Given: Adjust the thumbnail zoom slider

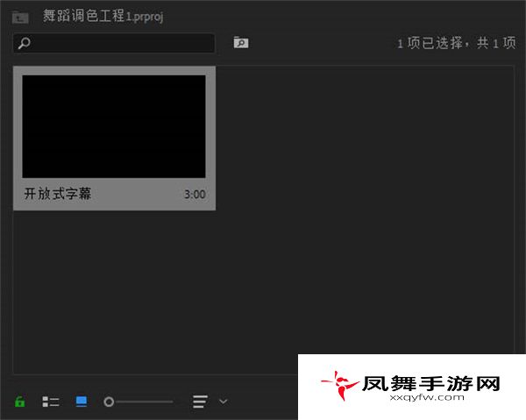Looking at the screenshot, I should [x=139, y=402].
